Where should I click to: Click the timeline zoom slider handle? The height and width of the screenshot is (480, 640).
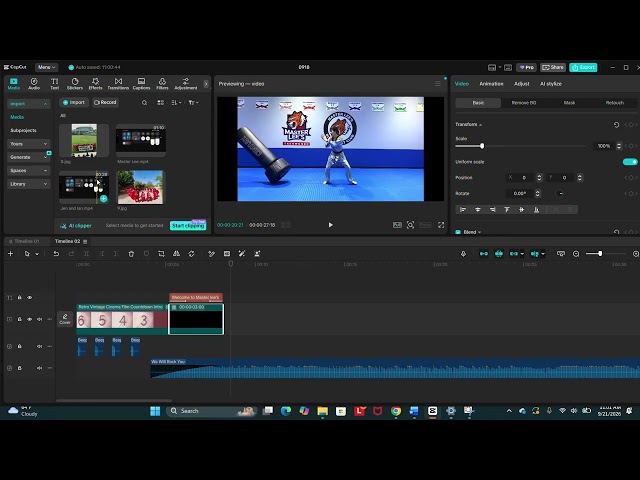tap(600, 254)
